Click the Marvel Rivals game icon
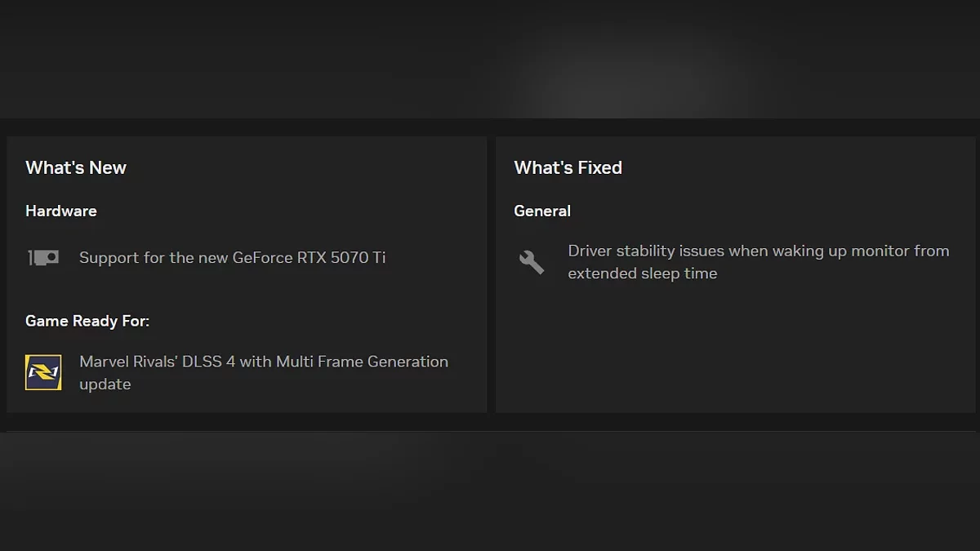Image resolution: width=980 pixels, height=551 pixels. [x=43, y=372]
